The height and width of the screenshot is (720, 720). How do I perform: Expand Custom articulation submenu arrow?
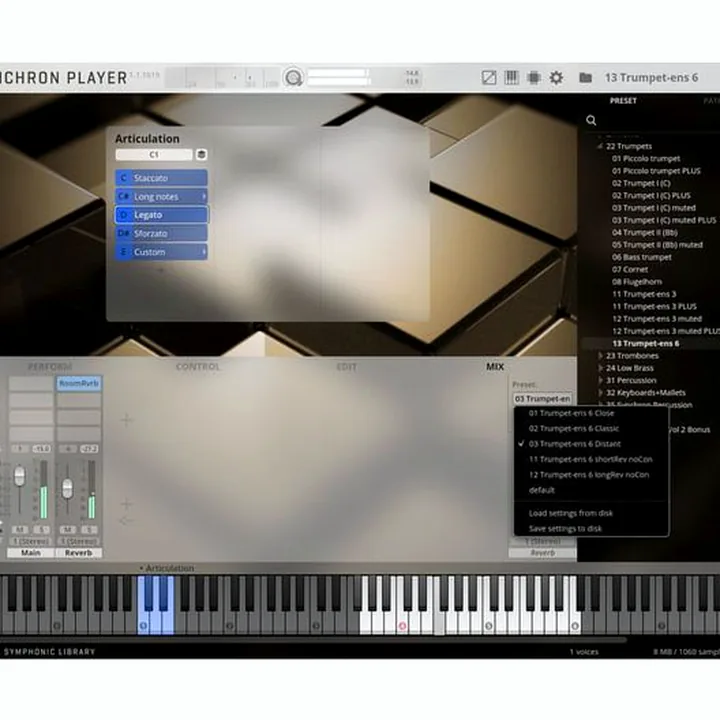point(203,252)
